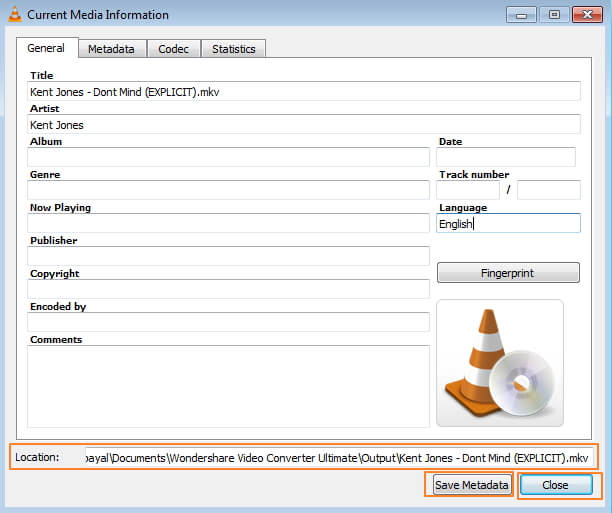Click the VLC cone icon in title bar
Viewport: 612px width, 513px height.
(x=15, y=14)
